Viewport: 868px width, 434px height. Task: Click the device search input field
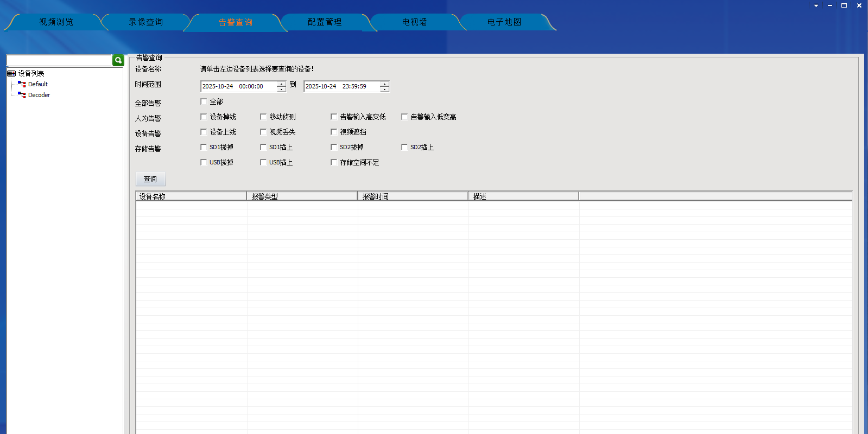coord(59,60)
